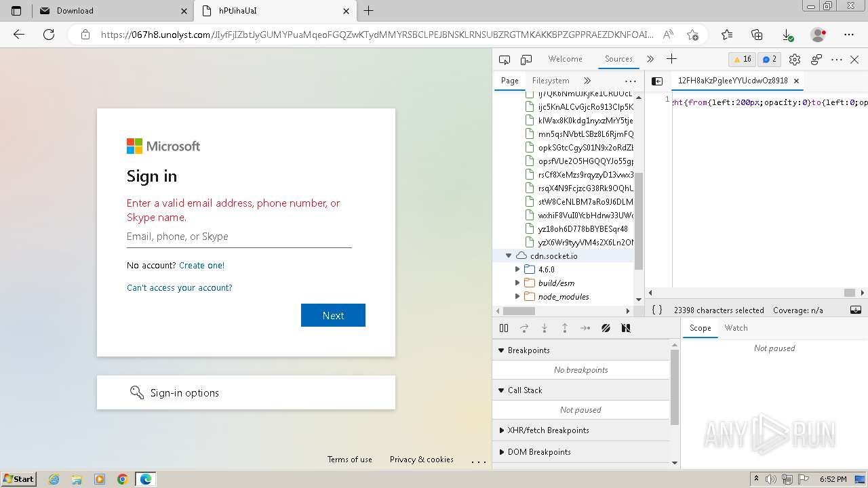Select the Sources DevTools tab
868x488 pixels.
pos(618,59)
